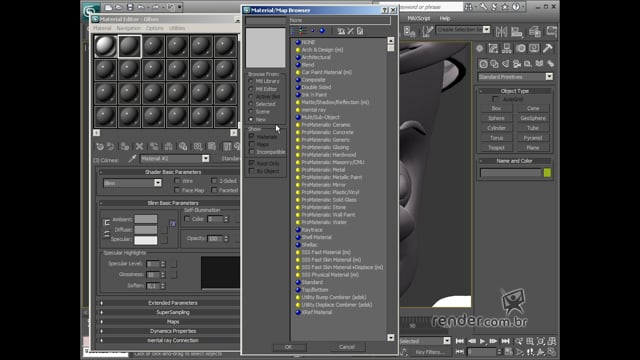Select Mtl Library browse radio button
Viewport: 640px width, 360px height.
point(251,81)
